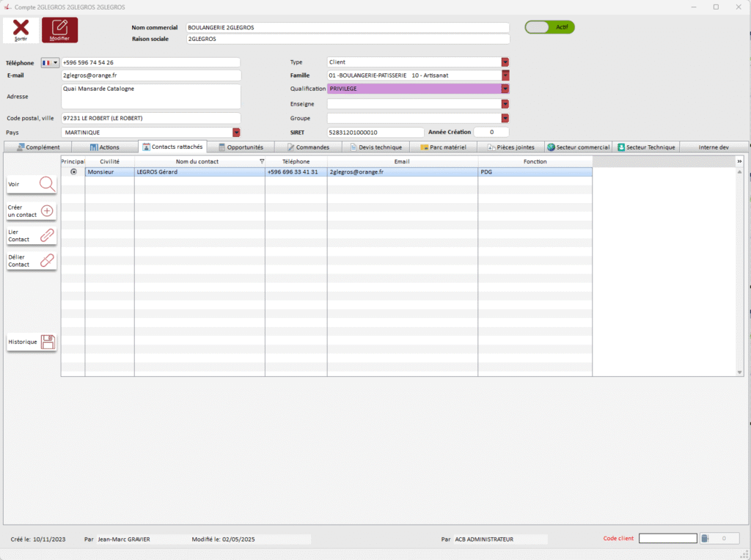Expand the Pays MARTINIQUE dropdown
Viewport: 751px width, 560px height.
[236, 133]
